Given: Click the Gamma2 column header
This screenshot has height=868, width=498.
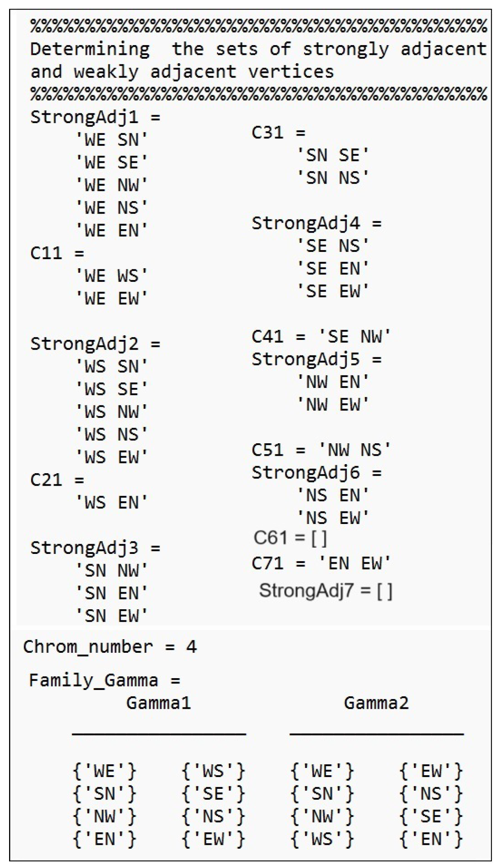Looking at the screenshot, I should [x=376, y=703].
